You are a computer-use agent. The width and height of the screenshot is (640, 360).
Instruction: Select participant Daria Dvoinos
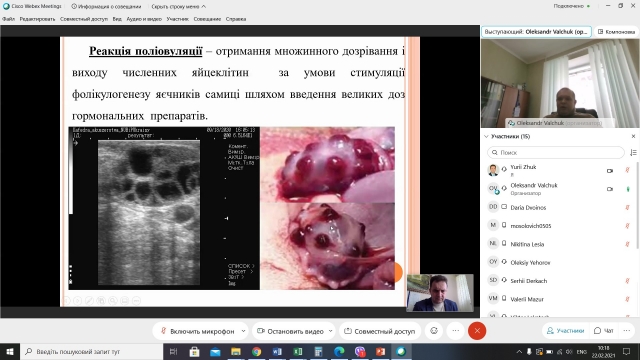[x=559, y=207]
